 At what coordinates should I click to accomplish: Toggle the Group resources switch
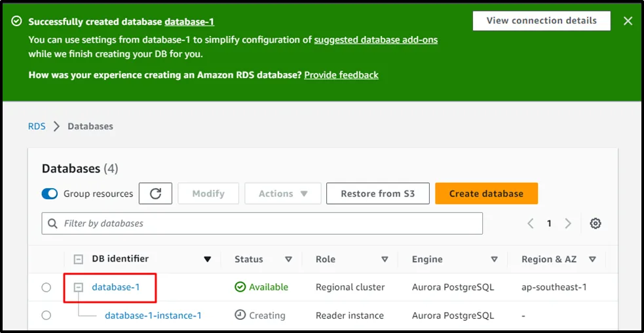point(50,193)
